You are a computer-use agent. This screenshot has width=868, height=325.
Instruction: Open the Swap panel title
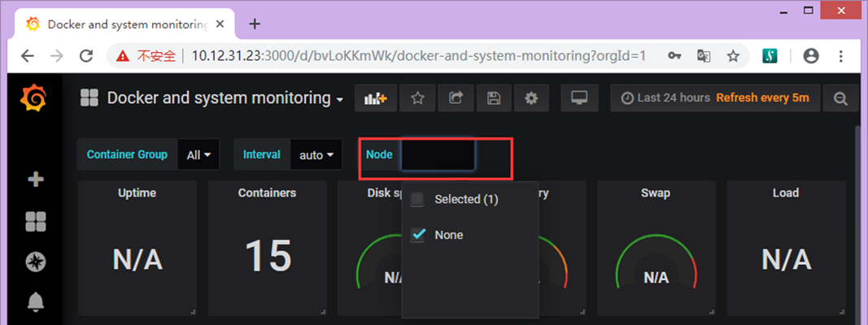click(x=656, y=193)
